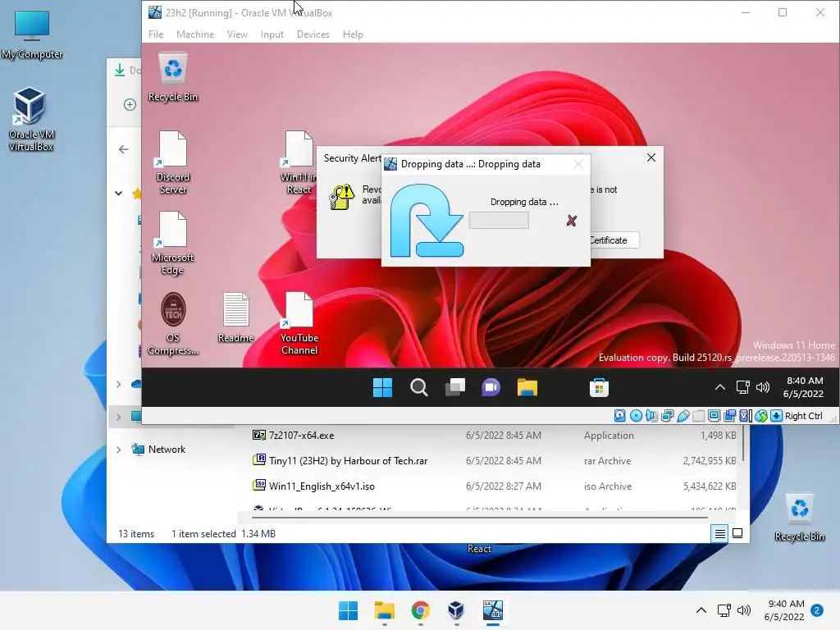
Task: Open the Devices menu in VirtualBox
Action: 313,34
